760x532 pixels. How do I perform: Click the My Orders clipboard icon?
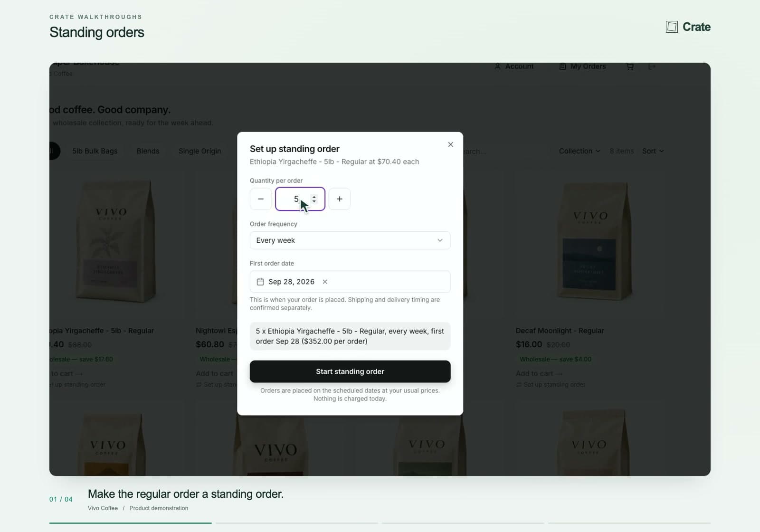pyautogui.click(x=562, y=66)
